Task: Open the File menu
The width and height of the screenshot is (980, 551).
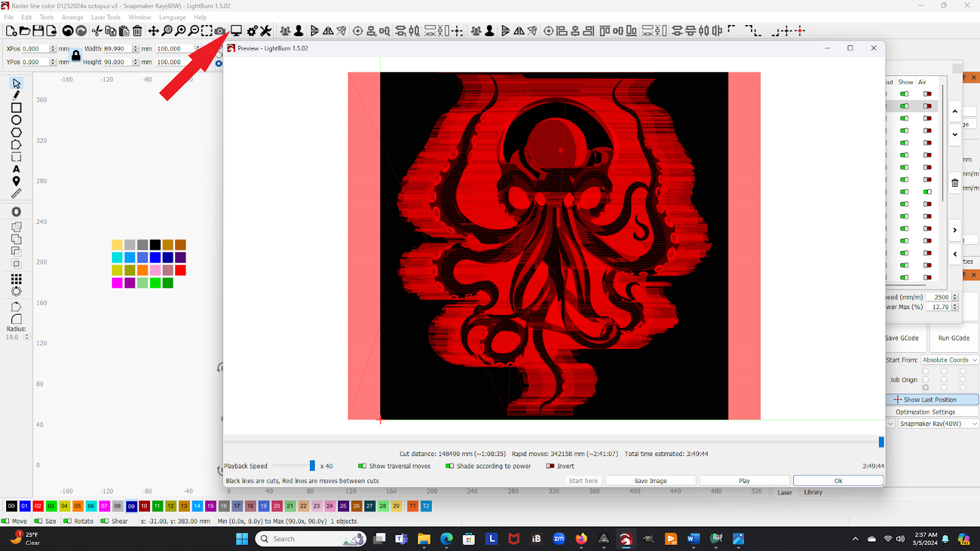Action: [9, 17]
